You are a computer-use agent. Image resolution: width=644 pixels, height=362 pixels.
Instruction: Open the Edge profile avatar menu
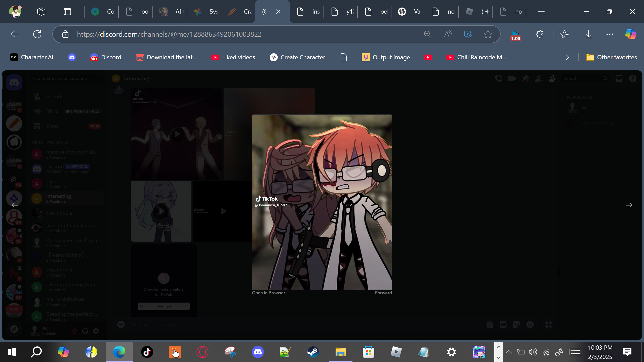click(x=15, y=12)
